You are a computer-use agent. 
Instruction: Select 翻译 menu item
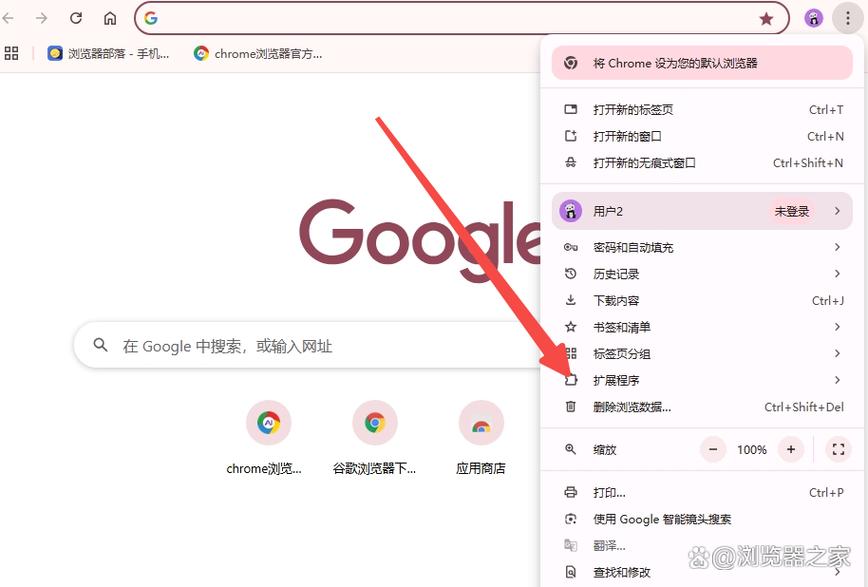[x=702, y=545]
